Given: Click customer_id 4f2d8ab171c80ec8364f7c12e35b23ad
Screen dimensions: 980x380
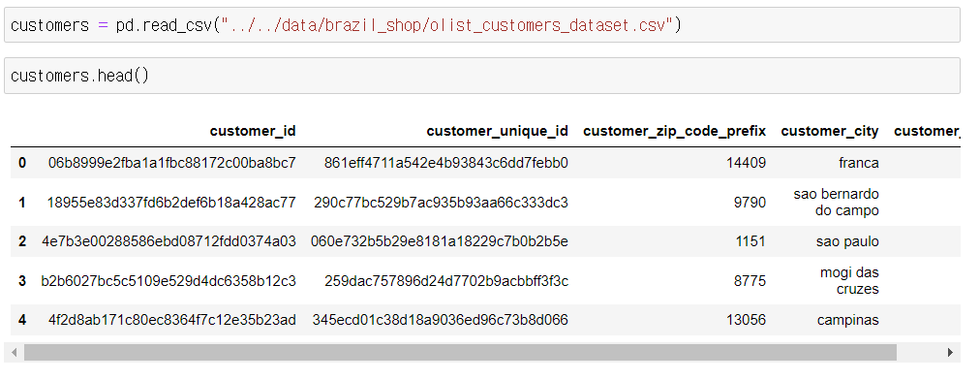Looking at the screenshot, I should pyautogui.click(x=171, y=320).
